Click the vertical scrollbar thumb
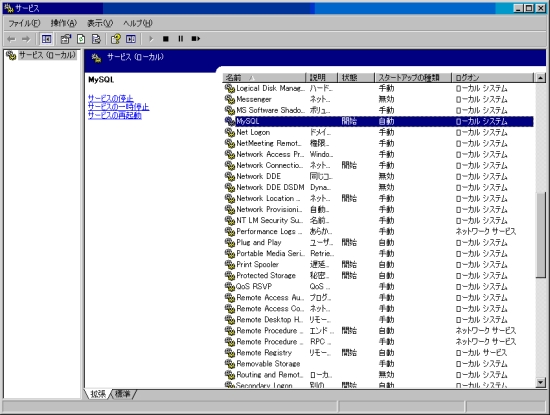 (x=541, y=235)
